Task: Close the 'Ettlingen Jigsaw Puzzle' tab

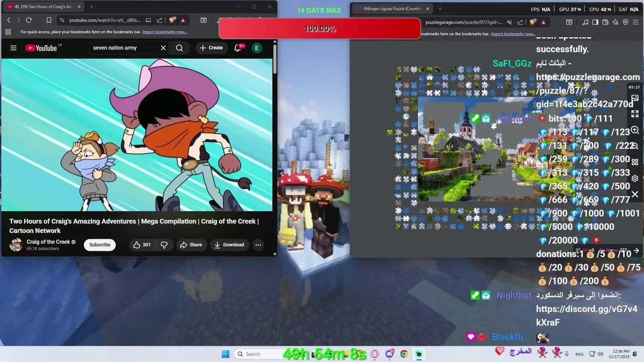Action: point(427,9)
